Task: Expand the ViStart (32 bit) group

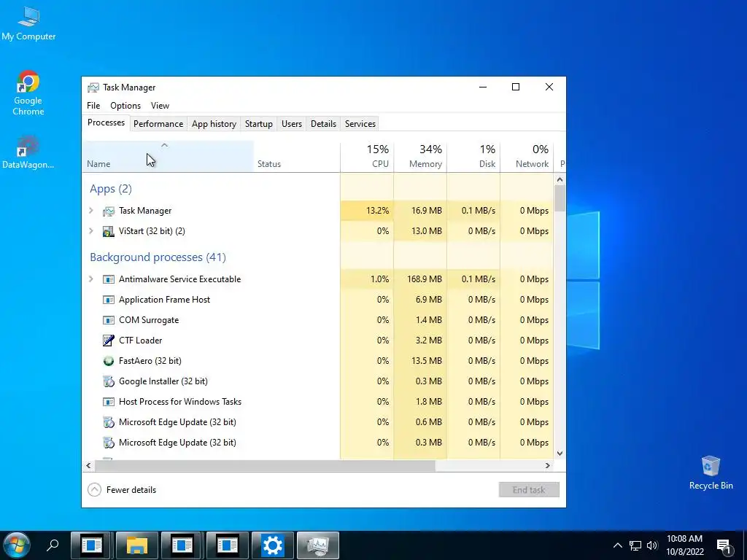Action: [x=91, y=231]
